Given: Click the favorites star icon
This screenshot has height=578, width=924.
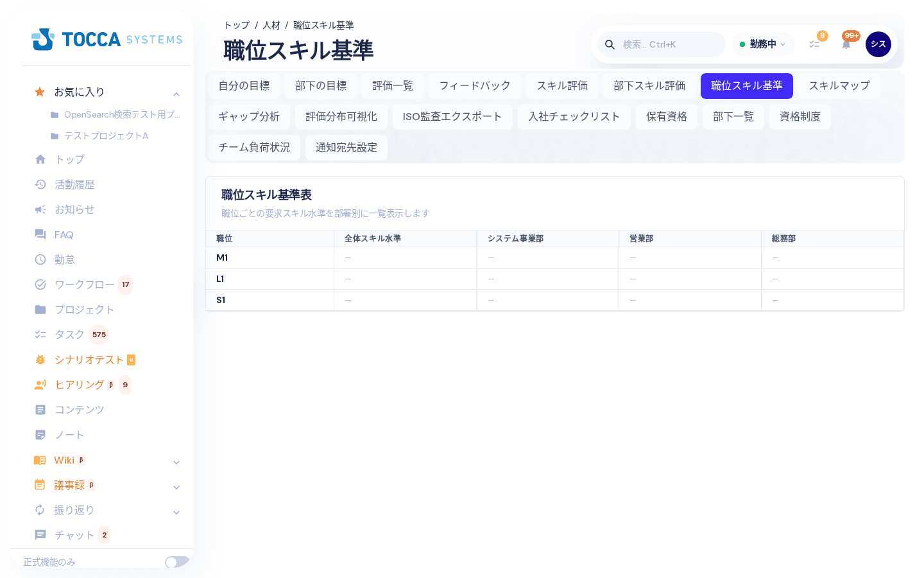Looking at the screenshot, I should [40, 92].
